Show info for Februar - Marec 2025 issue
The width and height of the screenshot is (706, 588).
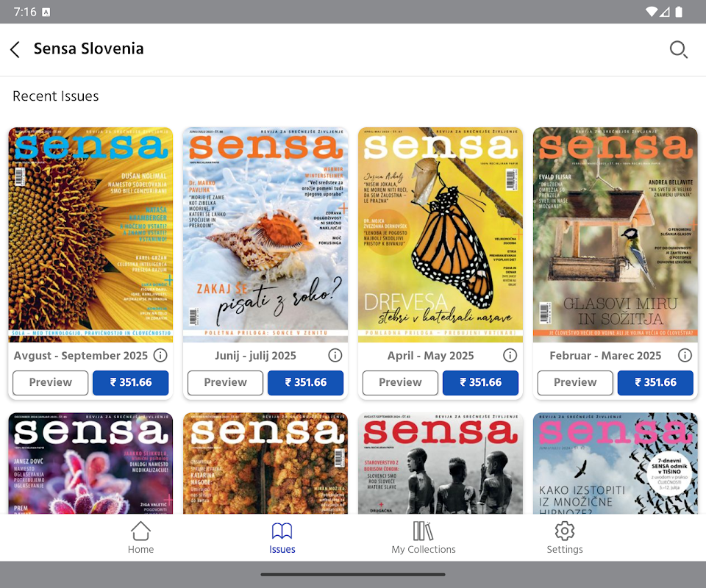(x=685, y=356)
